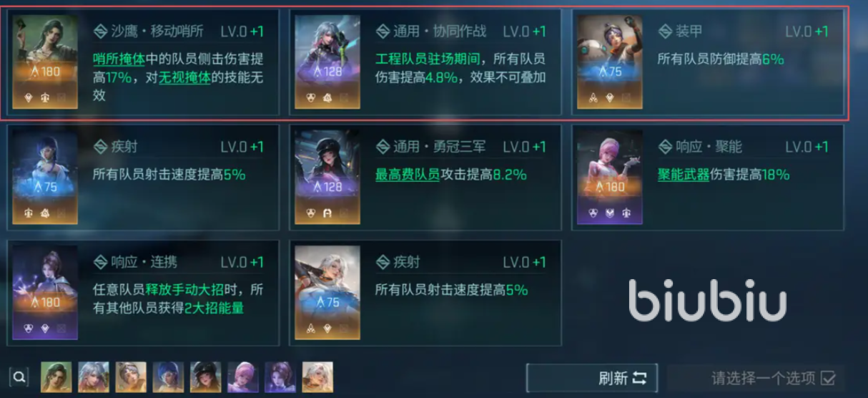Choose the 通用·协同作战 upgrade card
The height and width of the screenshot is (398, 868).
pos(425,62)
